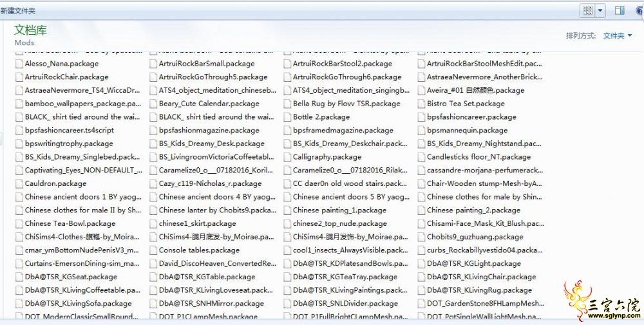Select DOT_GardenStone8FHLampMesh file
Image resolution: width=644 pixels, height=325 pixels.
tap(485, 304)
